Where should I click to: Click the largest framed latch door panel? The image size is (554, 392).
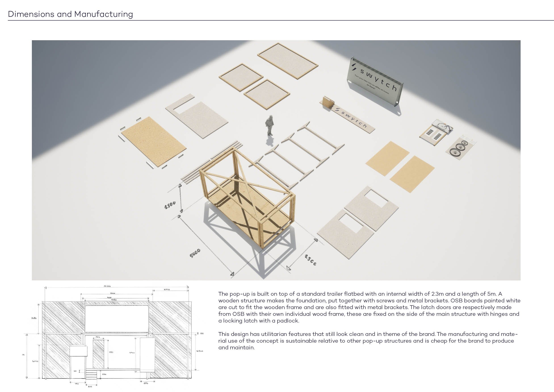click(288, 61)
